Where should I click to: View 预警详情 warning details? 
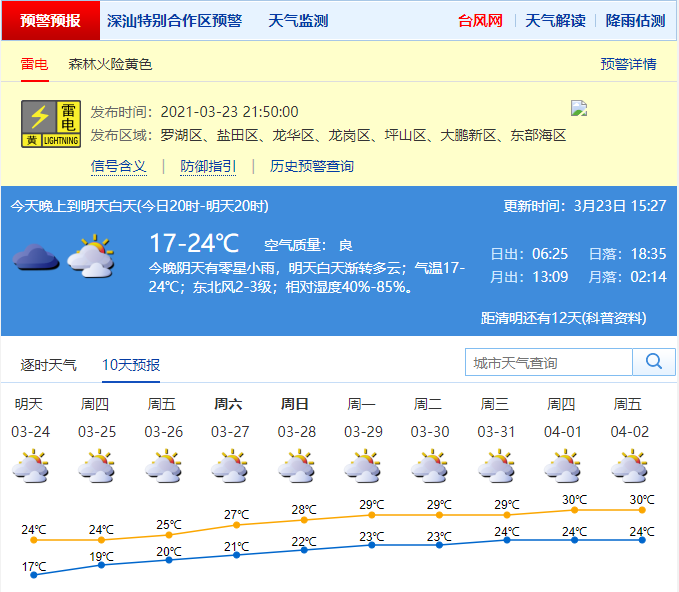tap(628, 64)
